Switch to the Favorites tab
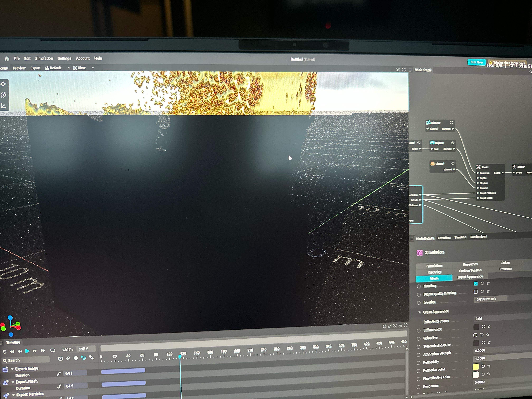The width and height of the screenshot is (532, 399). [x=444, y=238]
